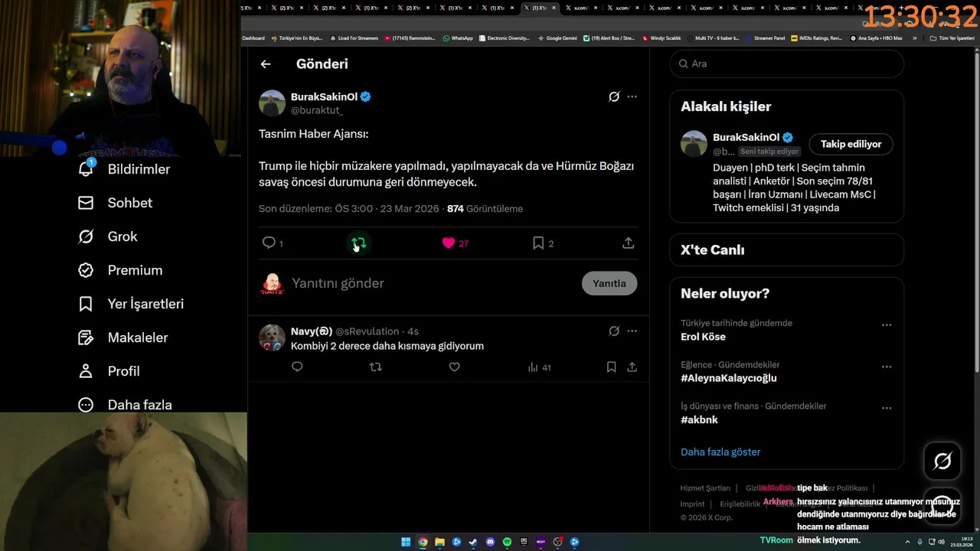This screenshot has height=551, width=980.
Task: Repost Navy's comment
Action: click(x=375, y=367)
